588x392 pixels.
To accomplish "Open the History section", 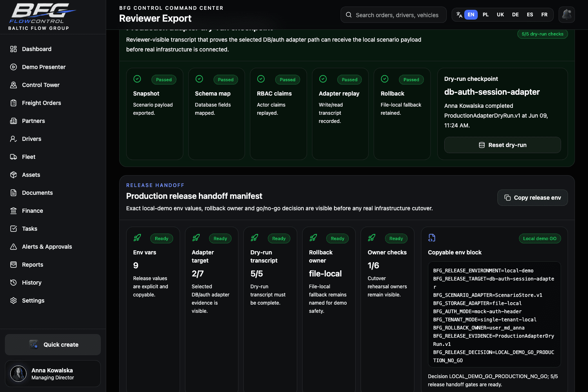I will [x=53, y=283].
